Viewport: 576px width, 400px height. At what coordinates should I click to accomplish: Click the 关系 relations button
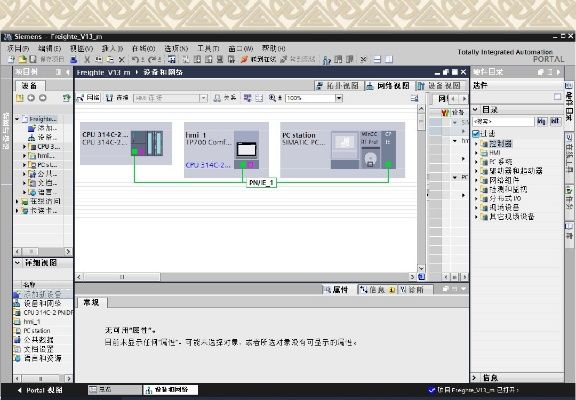tap(225, 98)
